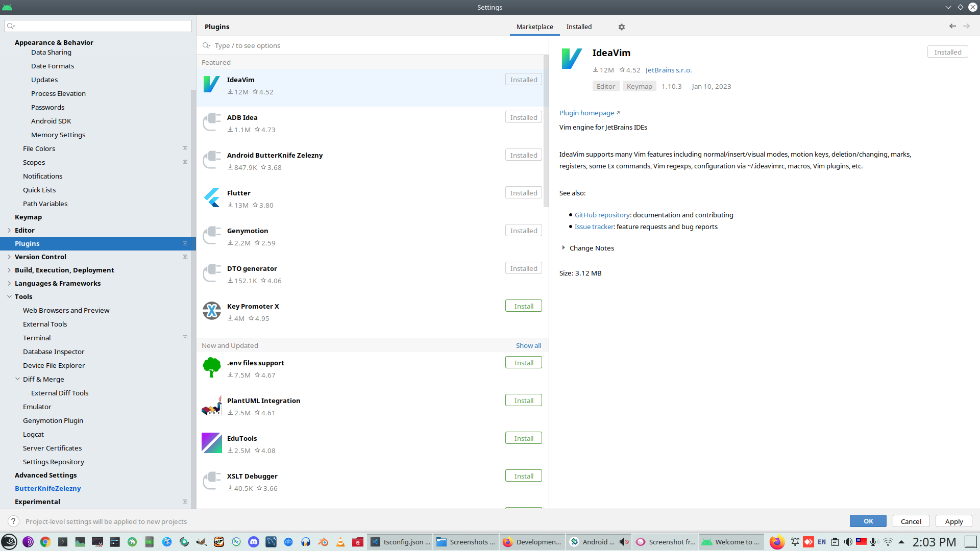Click the Key Promoter X plugin icon
This screenshot has height=551, width=980.
point(211,311)
